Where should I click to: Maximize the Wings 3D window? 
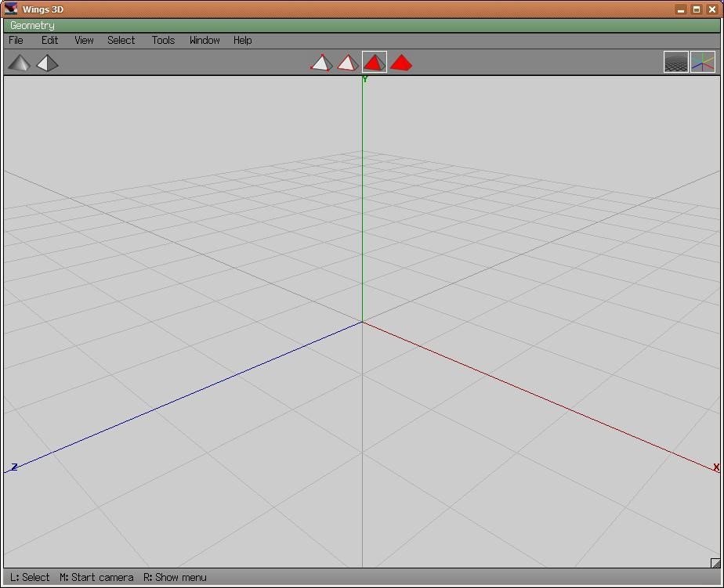696,9
